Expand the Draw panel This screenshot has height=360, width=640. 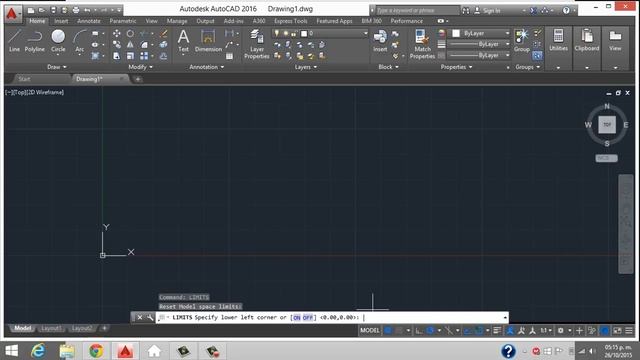pyautogui.click(x=56, y=67)
